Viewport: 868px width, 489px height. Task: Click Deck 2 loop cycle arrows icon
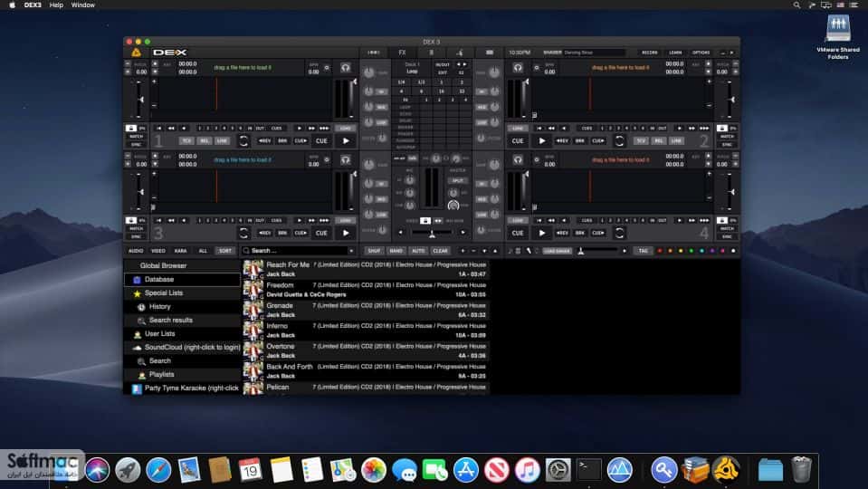coord(619,140)
